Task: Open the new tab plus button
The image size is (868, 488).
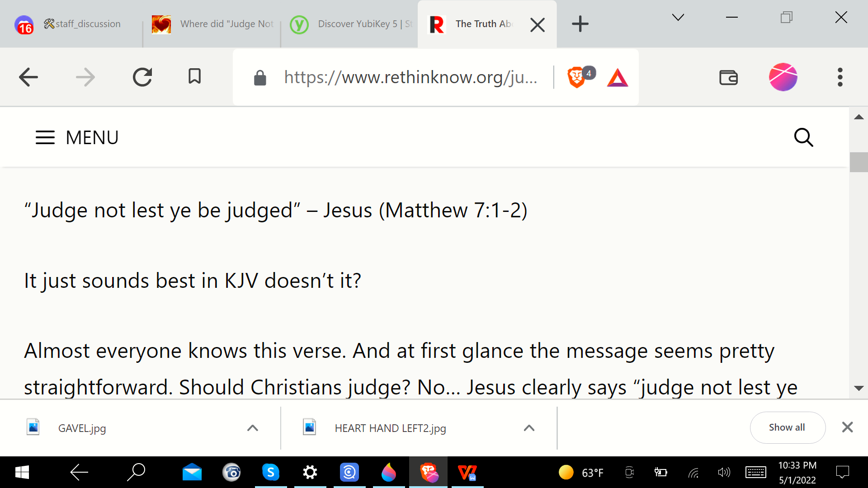Action: (580, 24)
